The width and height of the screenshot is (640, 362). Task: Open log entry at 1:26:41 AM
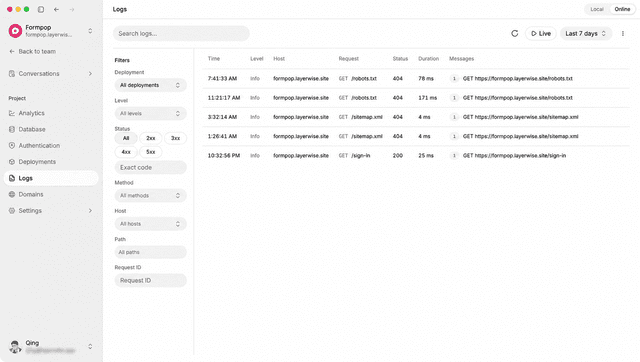[416, 136]
